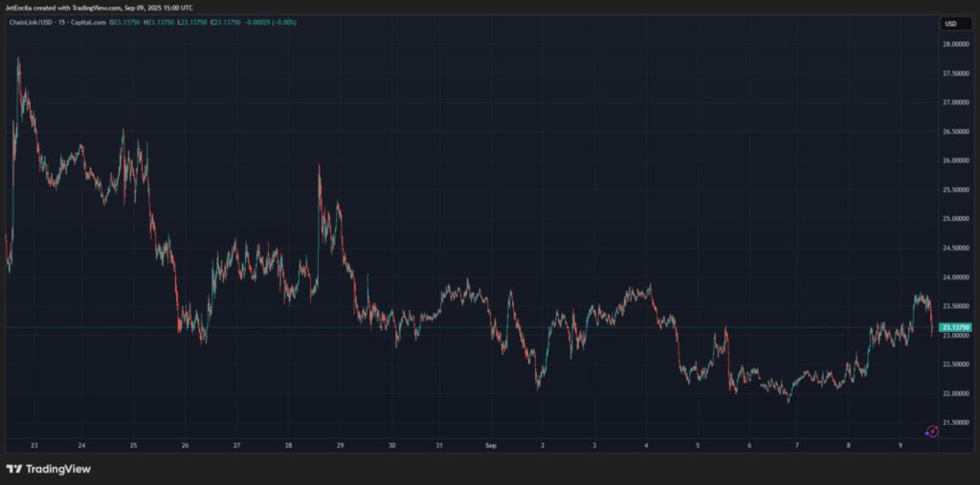Click the 22.00000 price axis label

(956, 394)
